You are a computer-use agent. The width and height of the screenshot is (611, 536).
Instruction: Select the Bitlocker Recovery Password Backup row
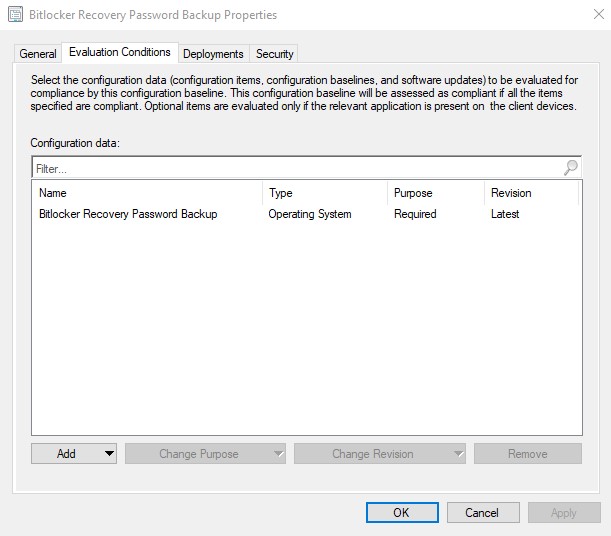[307, 214]
